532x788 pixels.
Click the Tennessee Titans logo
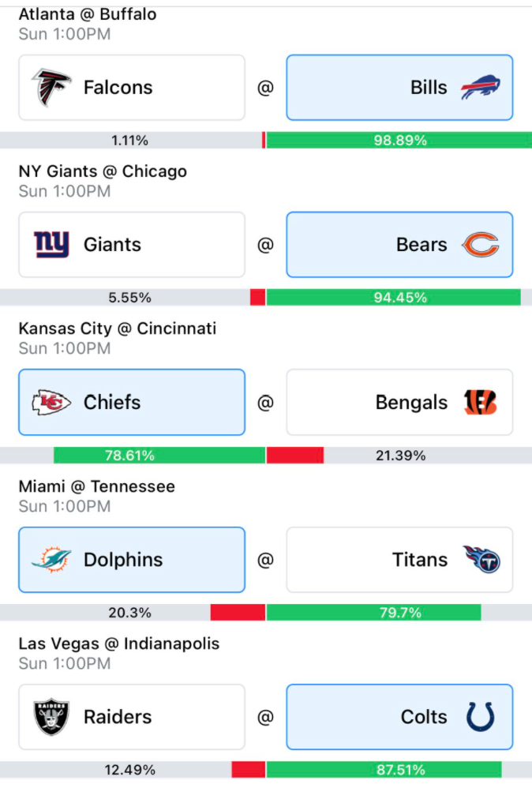[x=481, y=559]
